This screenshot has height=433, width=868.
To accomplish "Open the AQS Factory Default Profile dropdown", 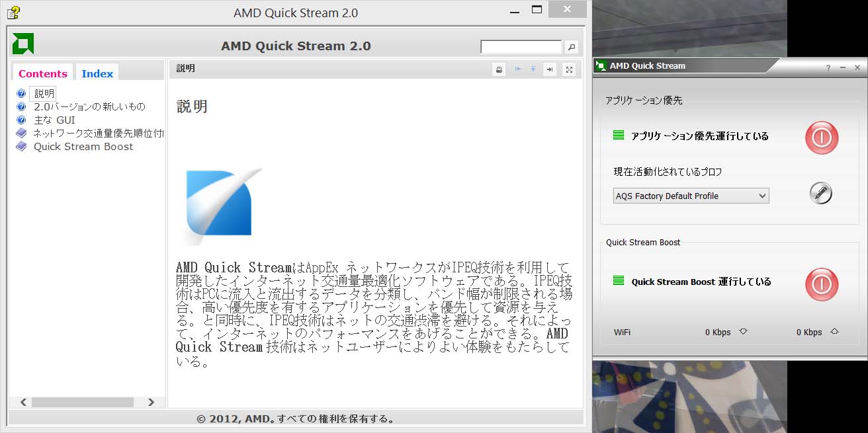I will pos(691,196).
